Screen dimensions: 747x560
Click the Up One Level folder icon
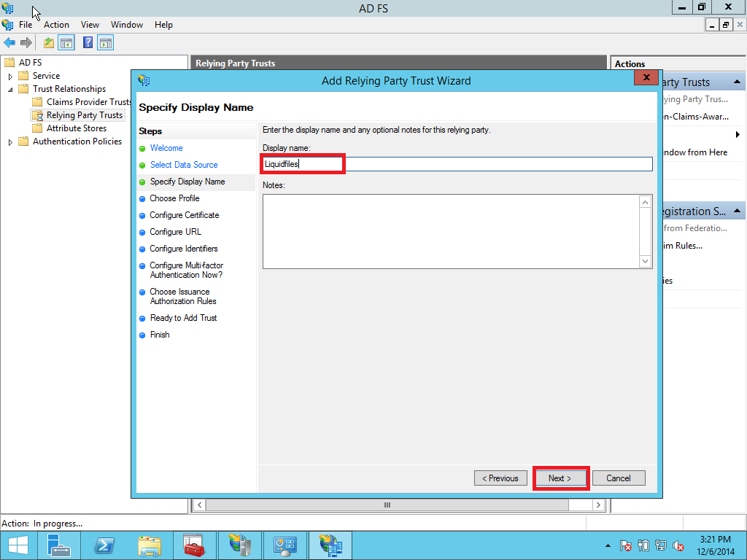[48, 43]
